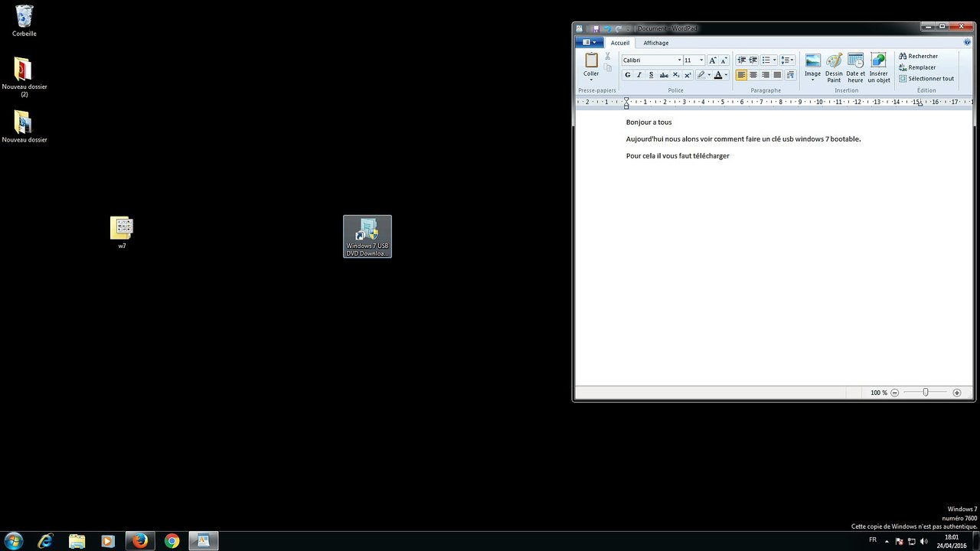Click the Dessin Paint icon
980x551 pixels.
(x=834, y=60)
